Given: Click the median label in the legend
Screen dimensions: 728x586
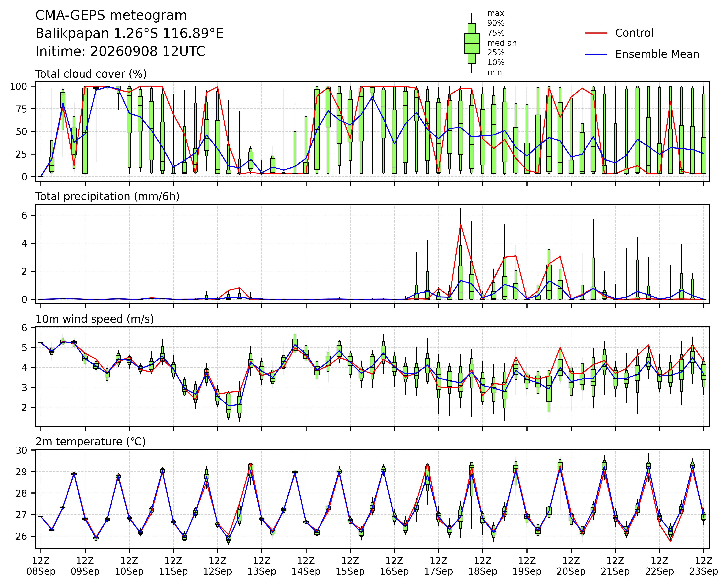Looking at the screenshot, I should 502,43.
